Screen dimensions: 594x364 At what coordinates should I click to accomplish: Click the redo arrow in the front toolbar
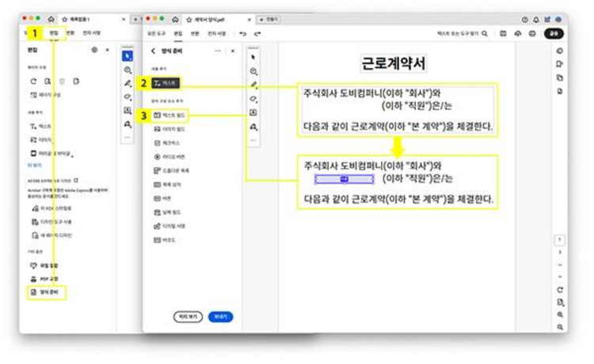click(257, 34)
